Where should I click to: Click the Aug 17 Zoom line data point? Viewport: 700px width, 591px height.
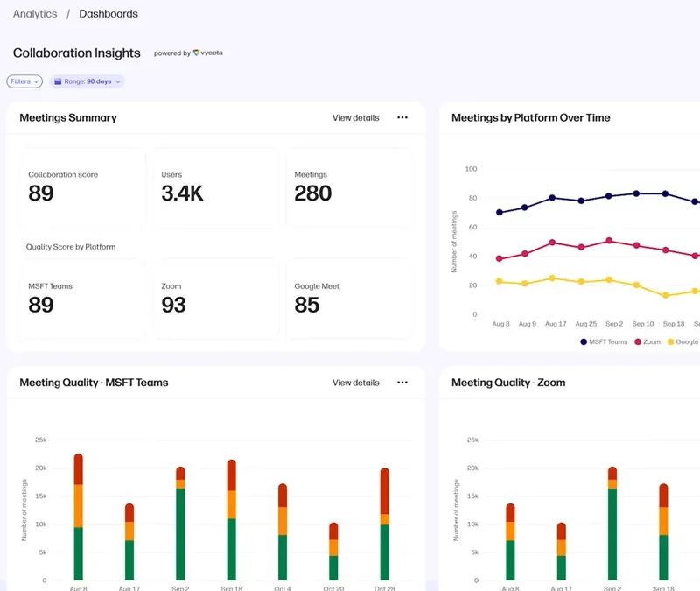point(552,243)
